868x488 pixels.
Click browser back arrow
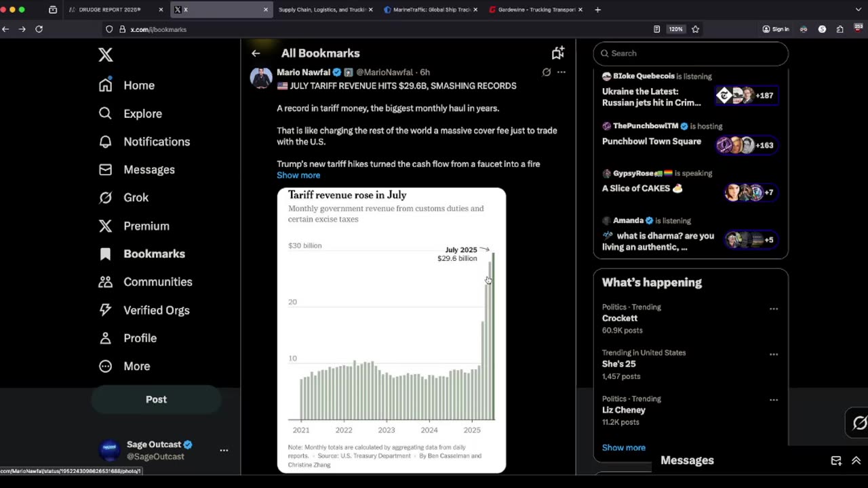[5, 29]
